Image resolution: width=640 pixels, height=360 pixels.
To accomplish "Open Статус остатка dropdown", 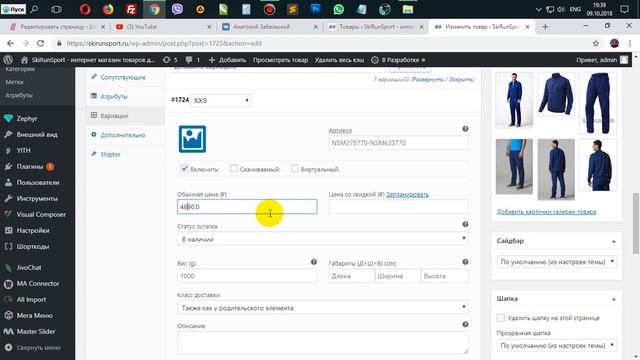I will [323, 239].
